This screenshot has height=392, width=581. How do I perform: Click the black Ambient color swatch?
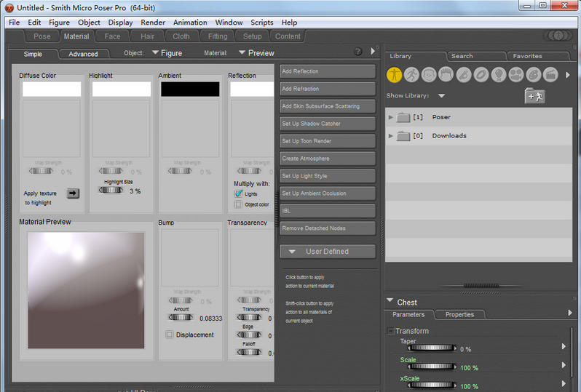[x=190, y=89]
